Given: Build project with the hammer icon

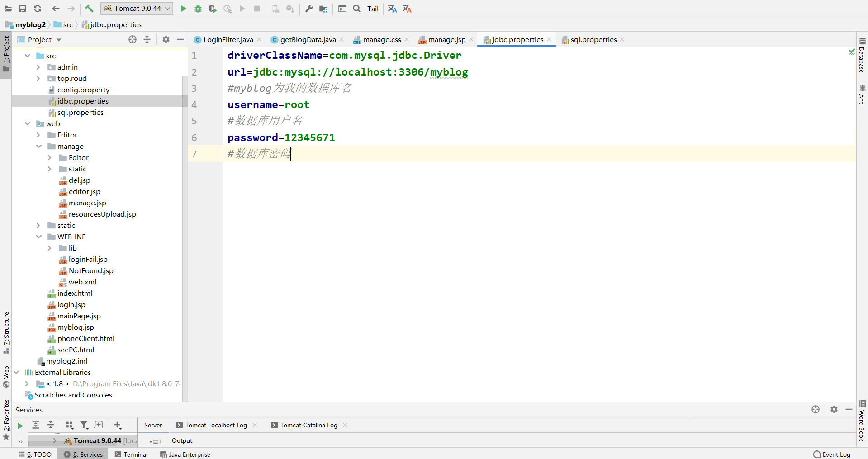Looking at the screenshot, I should point(89,9).
